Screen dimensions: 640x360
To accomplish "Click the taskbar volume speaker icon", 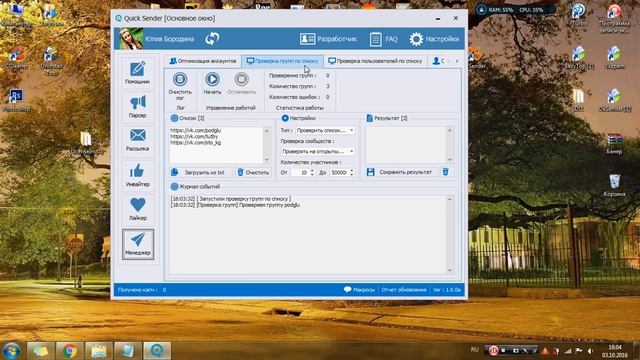I will 590,351.
